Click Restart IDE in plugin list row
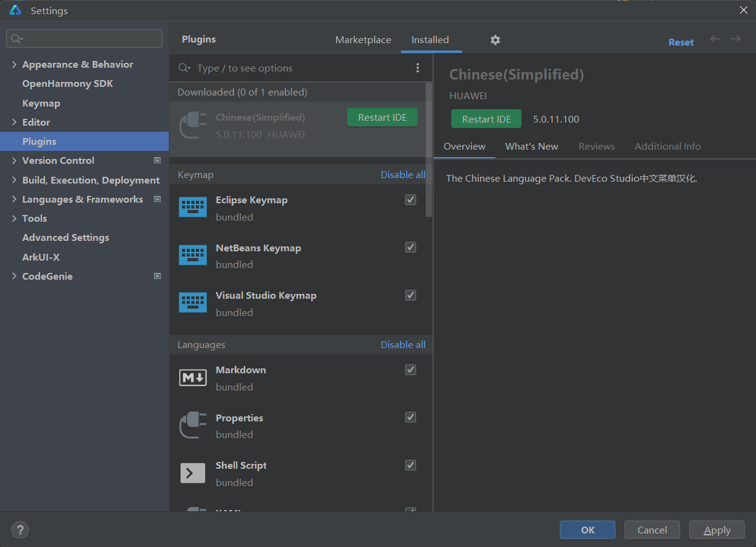 pos(383,117)
